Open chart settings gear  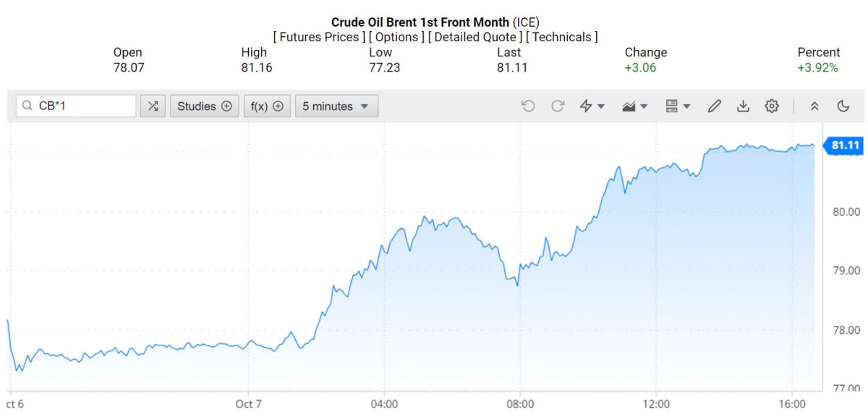coord(772,106)
